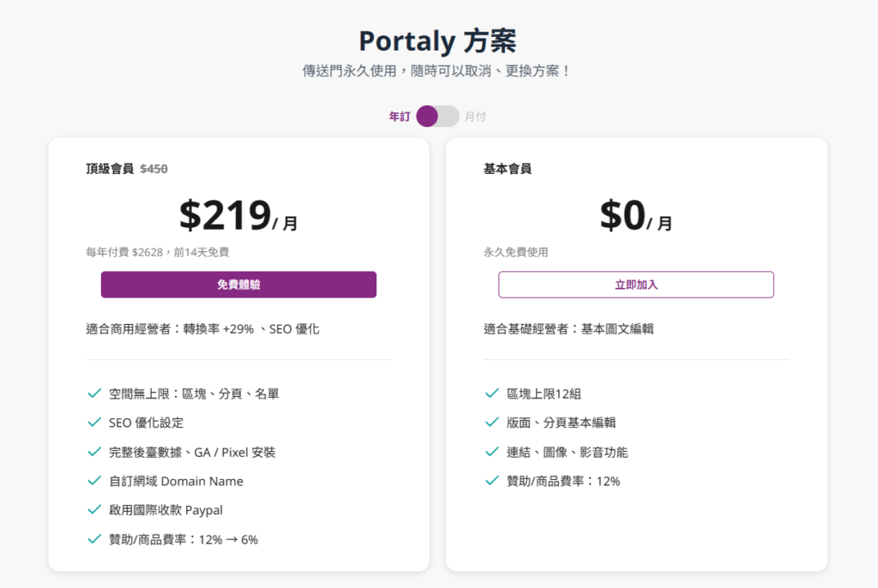Click the 每年付費 $2628 billing note

[158, 252]
